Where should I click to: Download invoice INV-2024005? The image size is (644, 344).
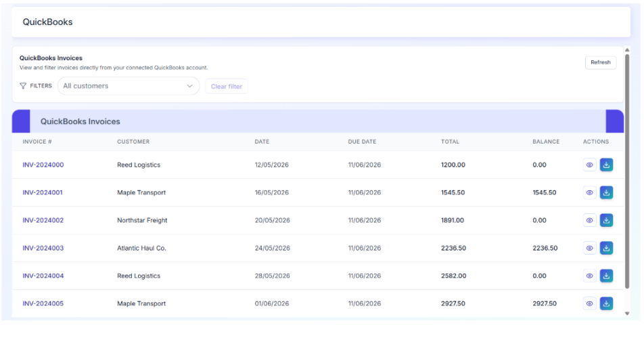[x=606, y=303]
